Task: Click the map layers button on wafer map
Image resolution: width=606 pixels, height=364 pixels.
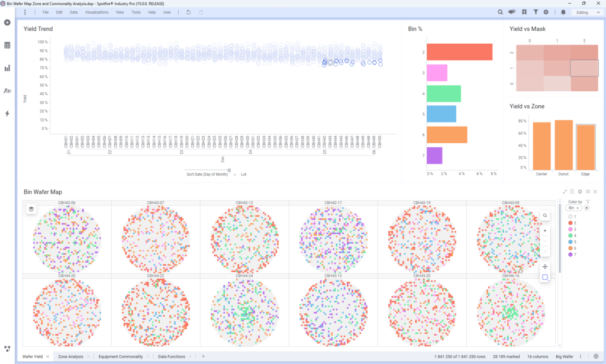Action: [31, 208]
